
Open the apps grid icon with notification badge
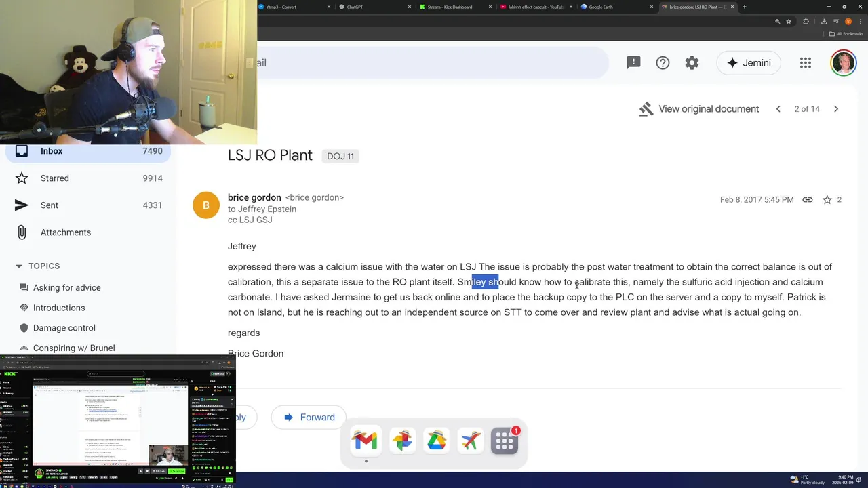pos(505,441)
